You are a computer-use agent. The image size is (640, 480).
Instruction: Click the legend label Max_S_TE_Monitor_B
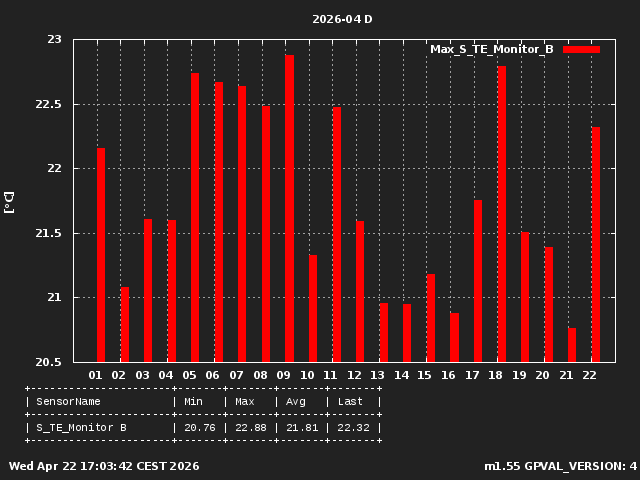(x=491, y=49)
